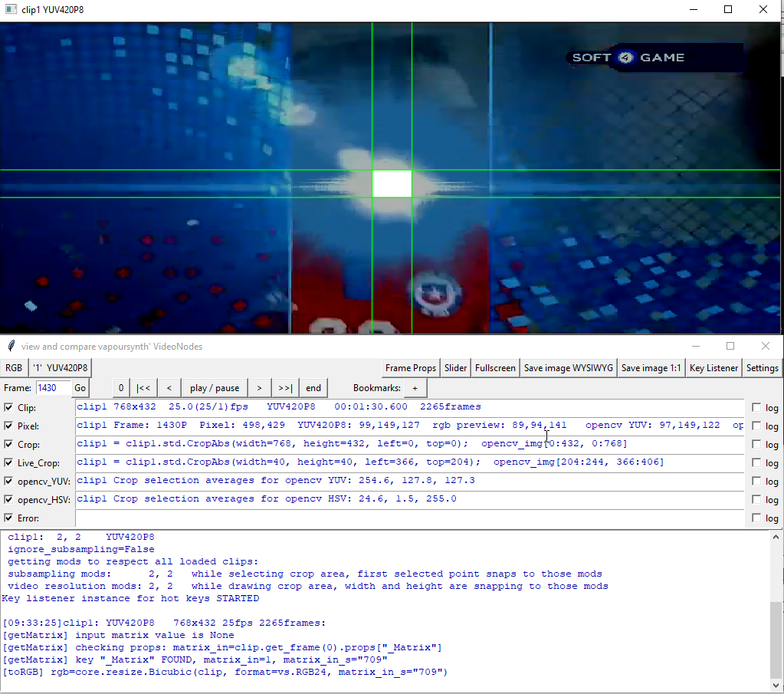This screenshot has height=694, width=784.
Task: Open Settings
Action: (x=762, y=368)
